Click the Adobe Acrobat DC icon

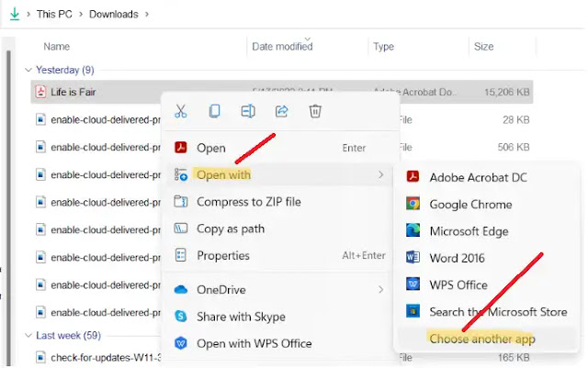tap(413, 176)
